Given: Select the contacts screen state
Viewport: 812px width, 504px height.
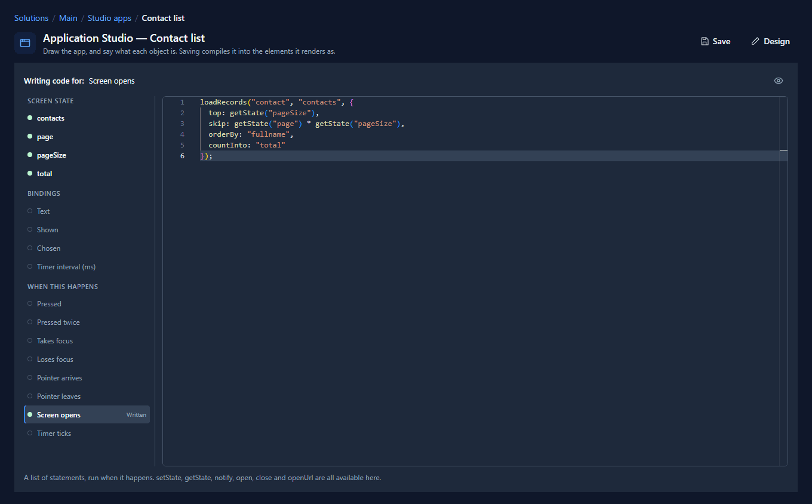Looking at the screenshot, I should click(x=87, y=118).
